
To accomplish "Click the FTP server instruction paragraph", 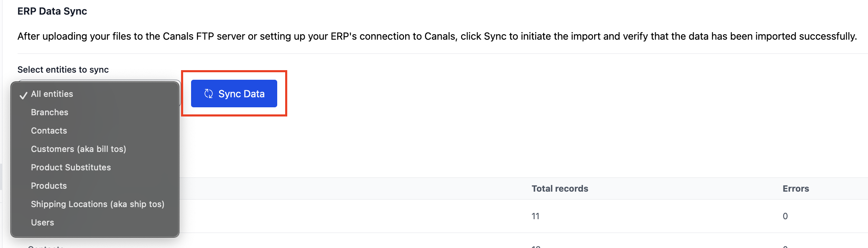I will (x=437, y=36).
